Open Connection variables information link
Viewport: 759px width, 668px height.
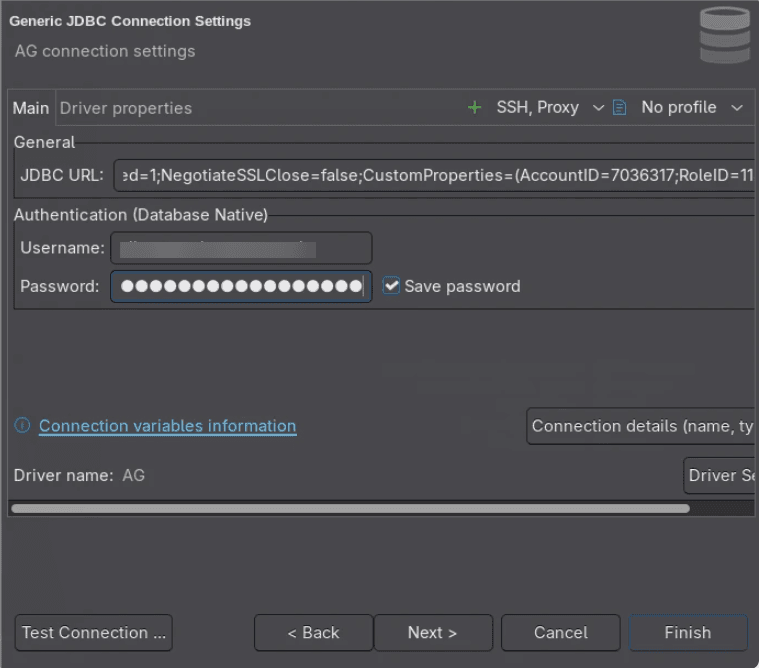(x=167, y=426)
